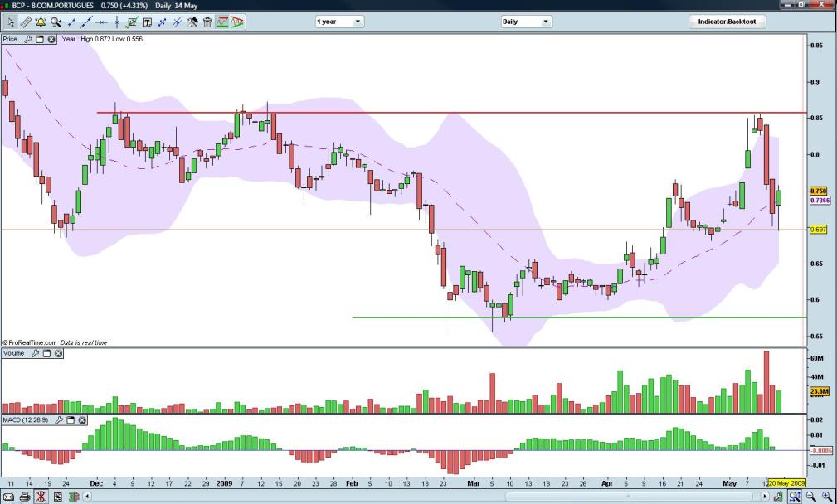Click the trash bin delete icon
The width and height of the screenshot is (837, 504).
[207, 22]
